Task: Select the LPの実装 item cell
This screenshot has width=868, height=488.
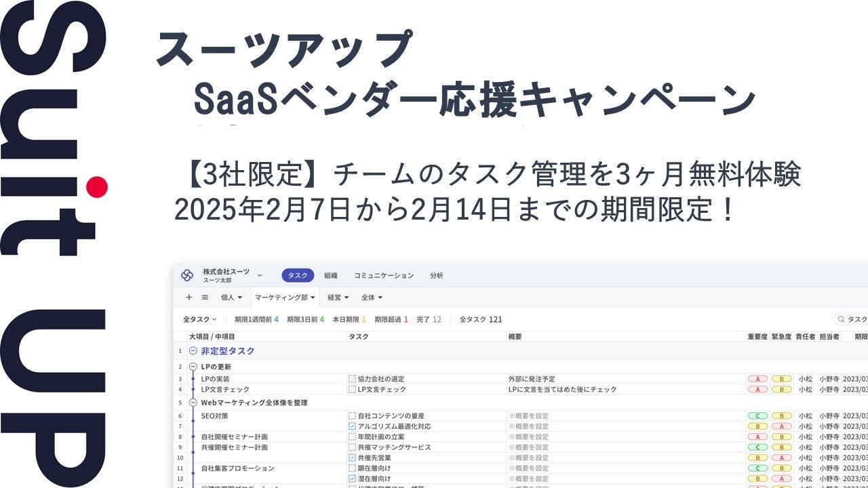Action: (x=215, y=379)
